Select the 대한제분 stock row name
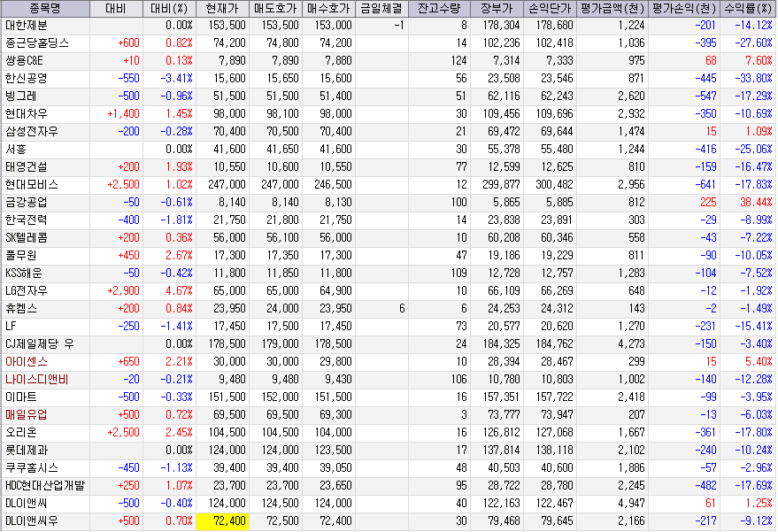 pos(27,26)
